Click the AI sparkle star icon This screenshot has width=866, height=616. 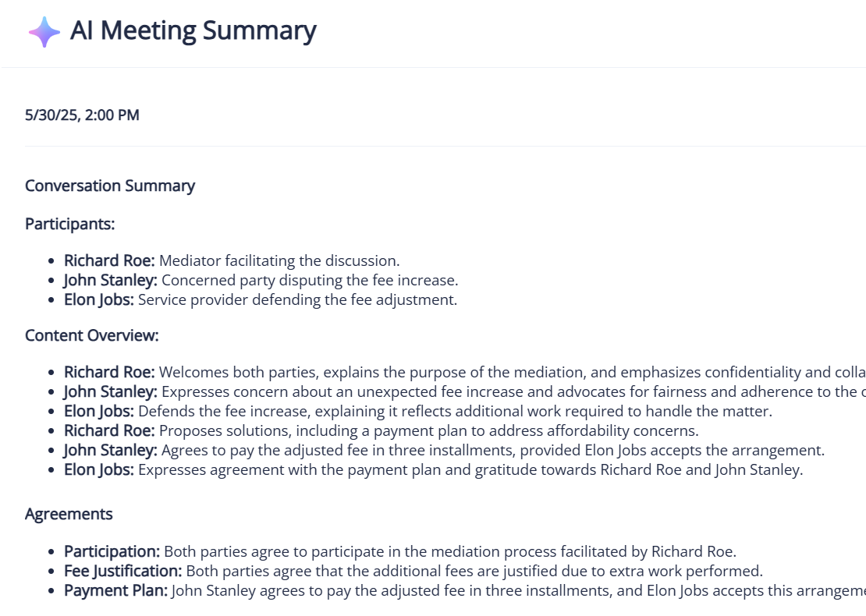click(x=44, y=32)
